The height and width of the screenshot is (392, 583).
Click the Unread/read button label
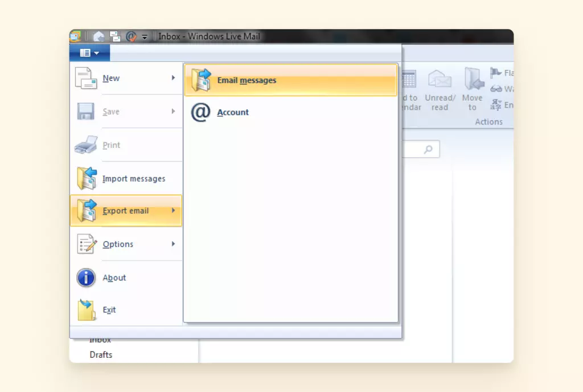tap(440, 102)
